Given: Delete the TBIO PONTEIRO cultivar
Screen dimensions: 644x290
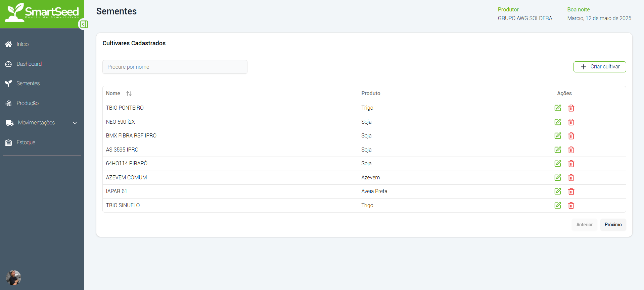Looking at the screenshot, I should coord(571,108).
